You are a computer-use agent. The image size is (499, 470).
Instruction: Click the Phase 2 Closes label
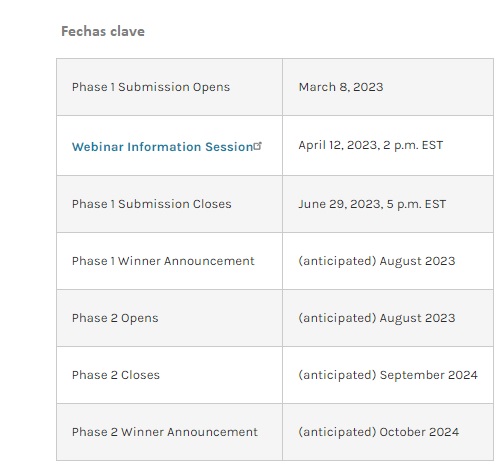(x=116, y=375)
